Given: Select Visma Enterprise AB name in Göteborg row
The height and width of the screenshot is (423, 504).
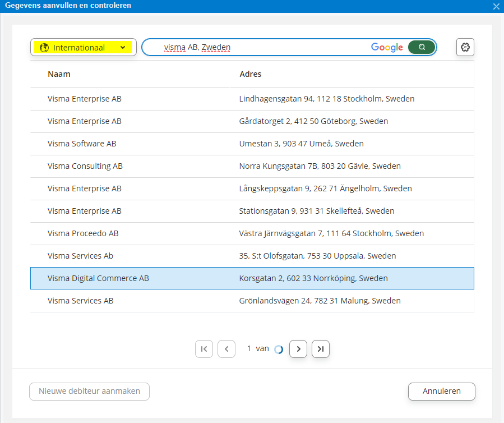Looking at the screenshot, I should click(85, 121).
